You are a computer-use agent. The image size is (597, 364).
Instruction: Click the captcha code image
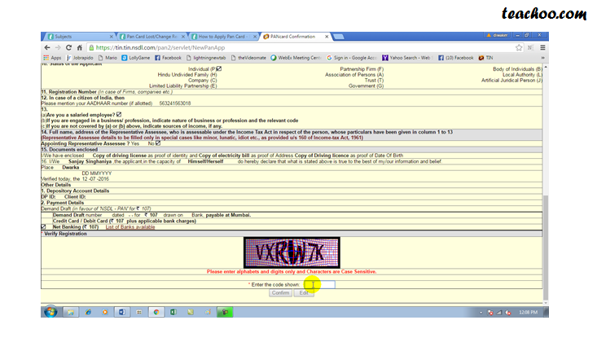tap(292, 252)
